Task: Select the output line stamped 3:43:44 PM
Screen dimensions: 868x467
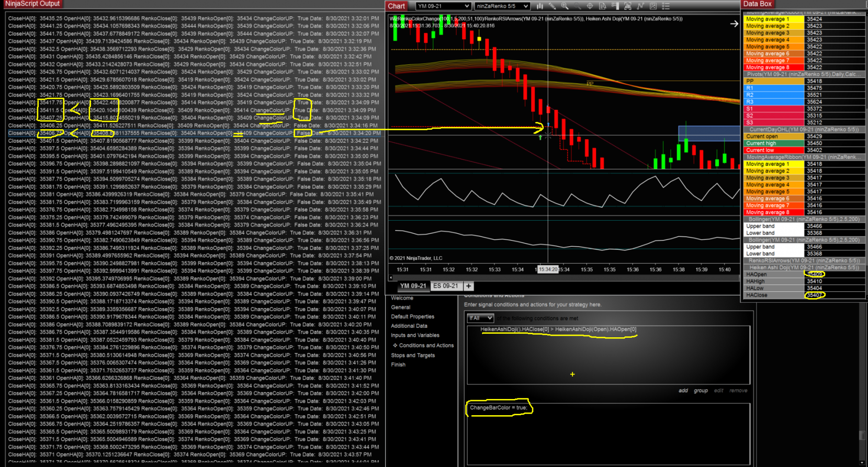Action: point(194,447)
